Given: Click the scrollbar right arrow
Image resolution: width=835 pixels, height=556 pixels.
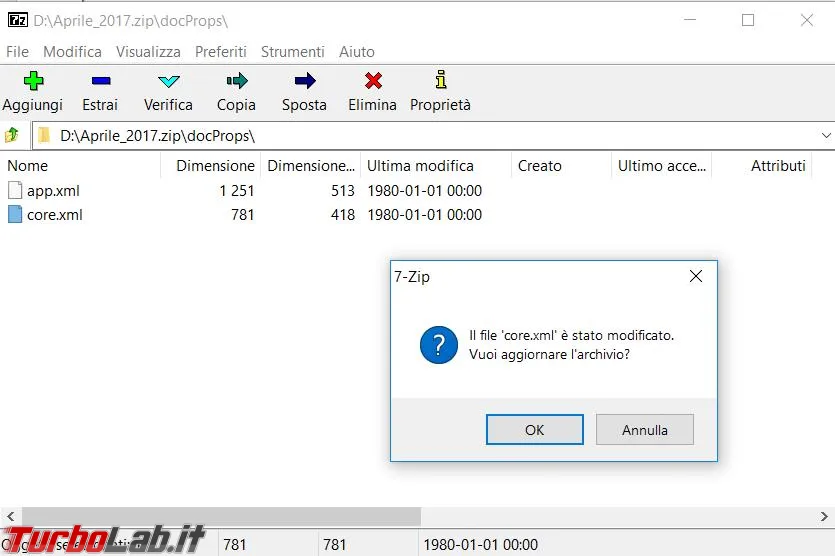Looking at the screenshot, I should pos(824,516).
